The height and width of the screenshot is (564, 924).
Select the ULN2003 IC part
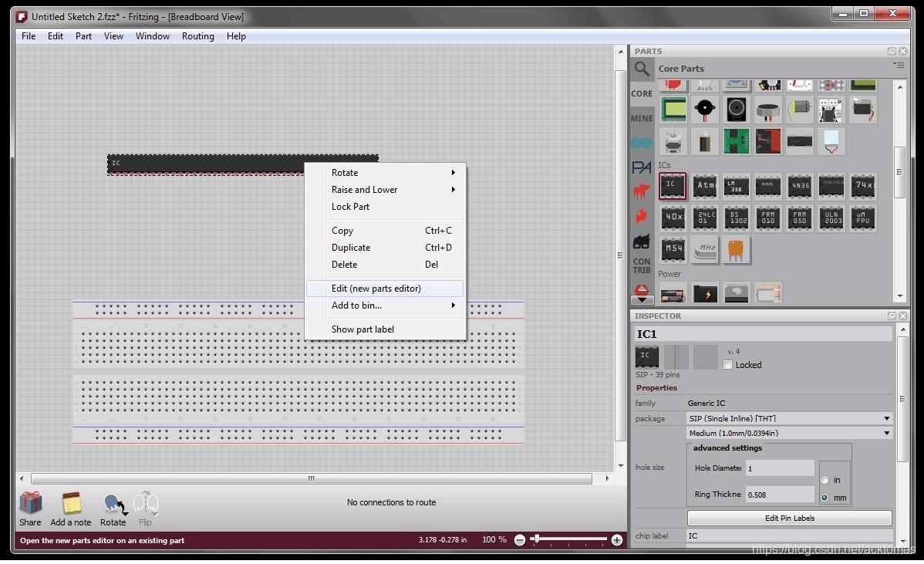click(x=831, y=218)
